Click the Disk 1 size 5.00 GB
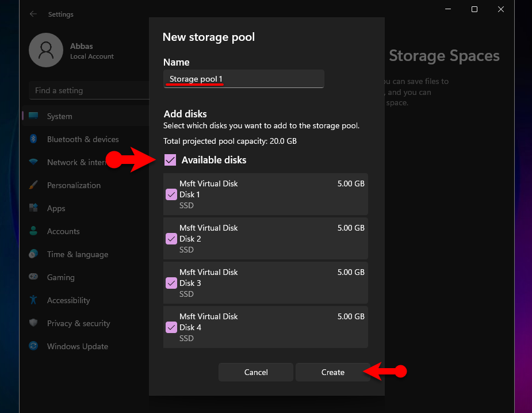Screen dimensions: 532x413 351,183
